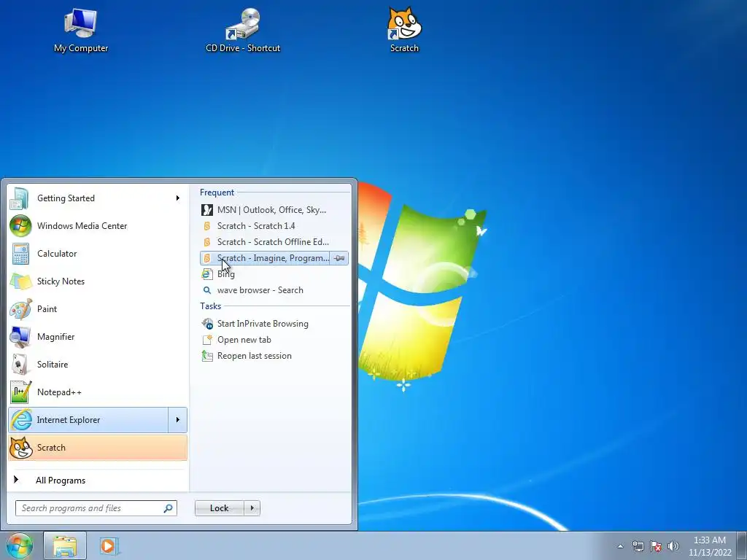
Task: Click the Start orb button
Action: pyautogui.click(x=20, y=545)
